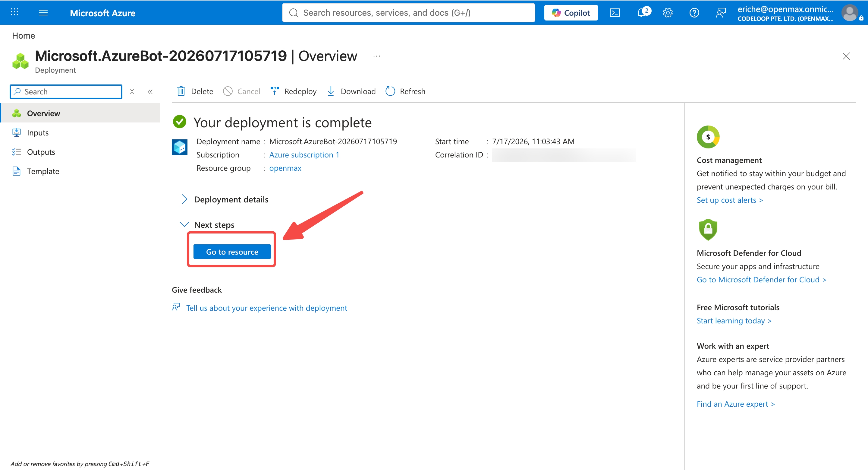Click the deployment header cubes icon
The height and width of the screenshot is (470, 868).
pos(20,61)
